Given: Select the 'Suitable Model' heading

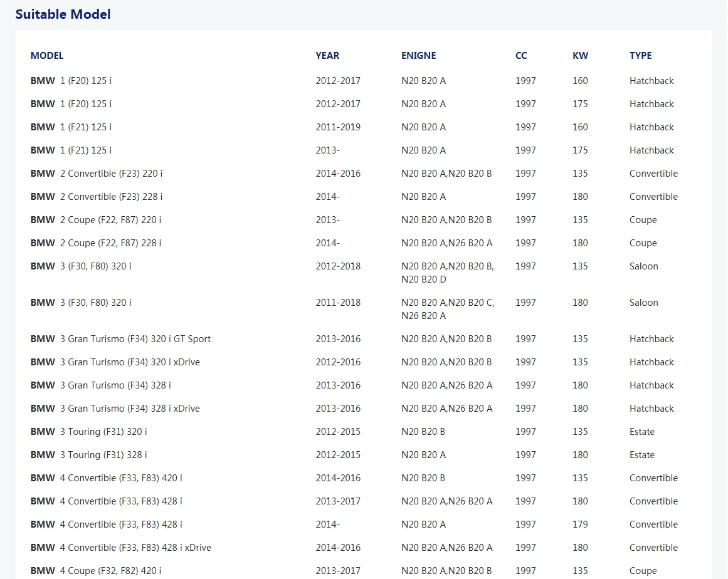Looking at the screenshot, I should [63, 14].
